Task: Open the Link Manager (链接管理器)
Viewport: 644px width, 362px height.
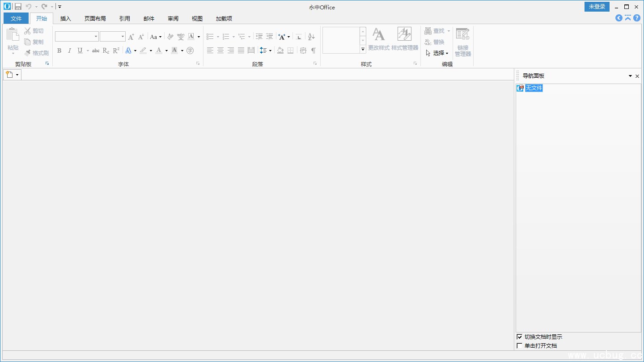Action: (463, 42)
